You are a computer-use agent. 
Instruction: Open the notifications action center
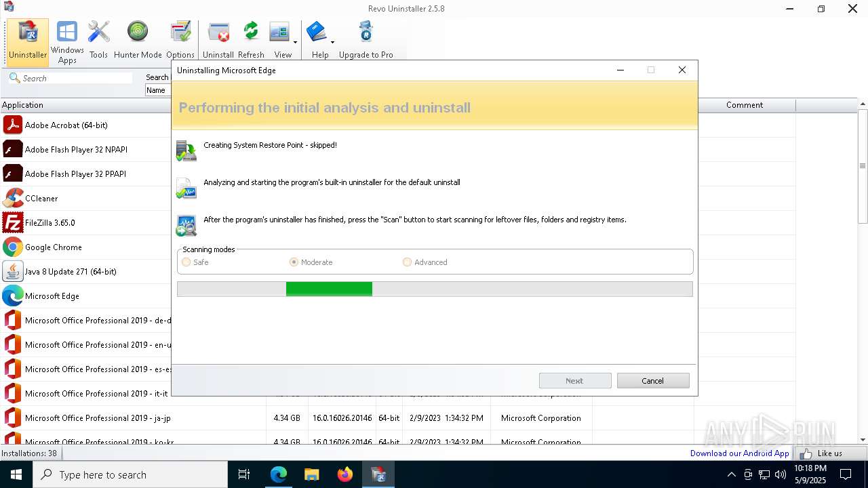click(846, 474)
